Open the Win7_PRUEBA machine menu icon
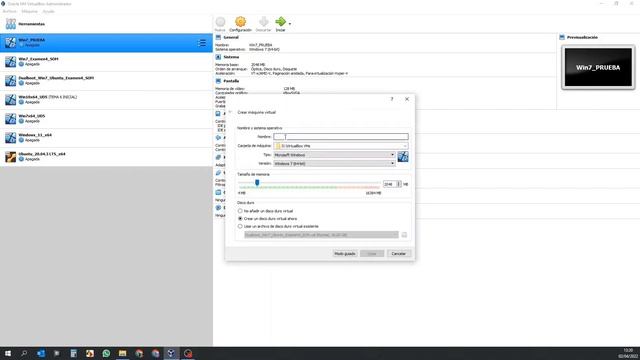Screen dimensions: 640x360 202,42
